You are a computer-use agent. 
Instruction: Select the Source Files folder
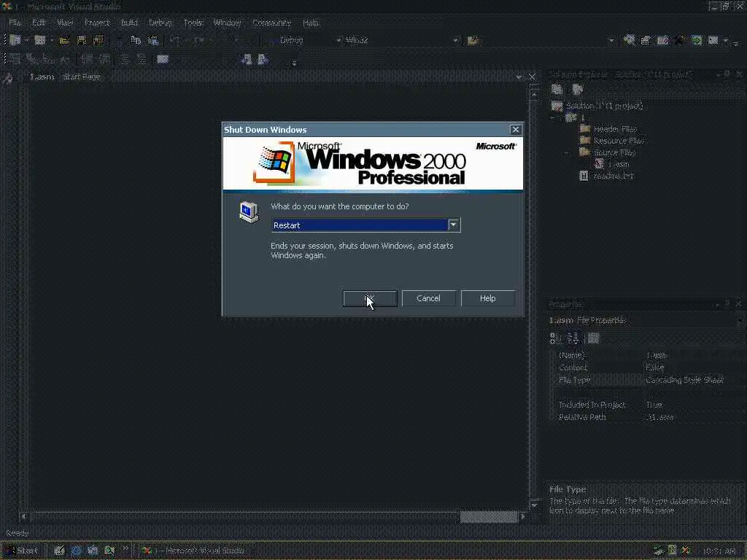614,152
